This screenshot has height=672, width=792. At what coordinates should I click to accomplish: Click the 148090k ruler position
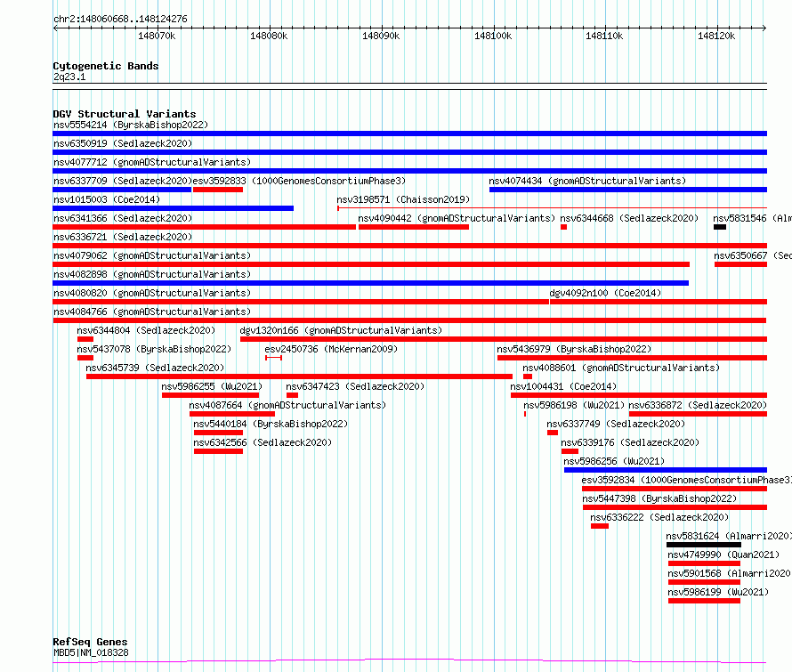[381, 36]
